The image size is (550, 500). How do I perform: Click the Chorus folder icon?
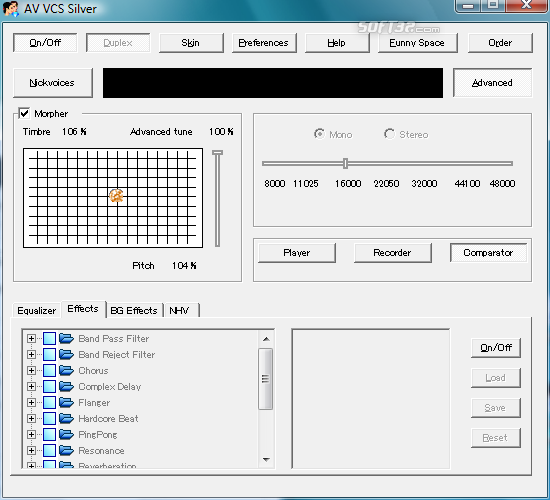pyautogui.click(x=66, y=371)
